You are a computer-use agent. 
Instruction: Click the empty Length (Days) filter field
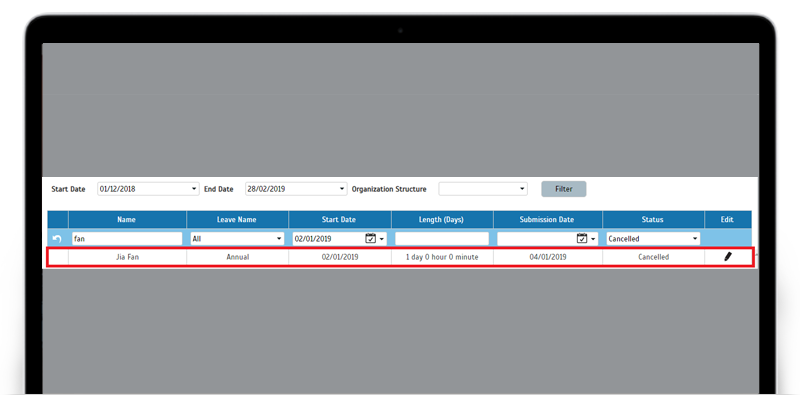(x=442, y=238)
